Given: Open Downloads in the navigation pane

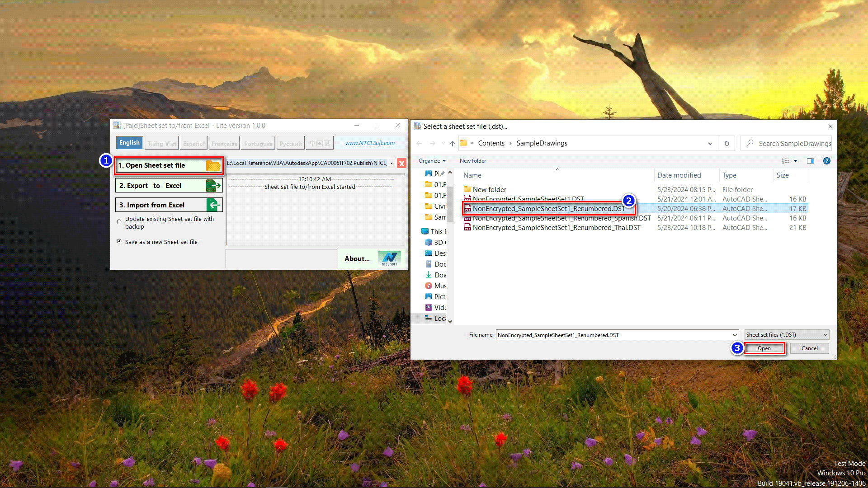Looking at the screenshot, I should point(436,275).
